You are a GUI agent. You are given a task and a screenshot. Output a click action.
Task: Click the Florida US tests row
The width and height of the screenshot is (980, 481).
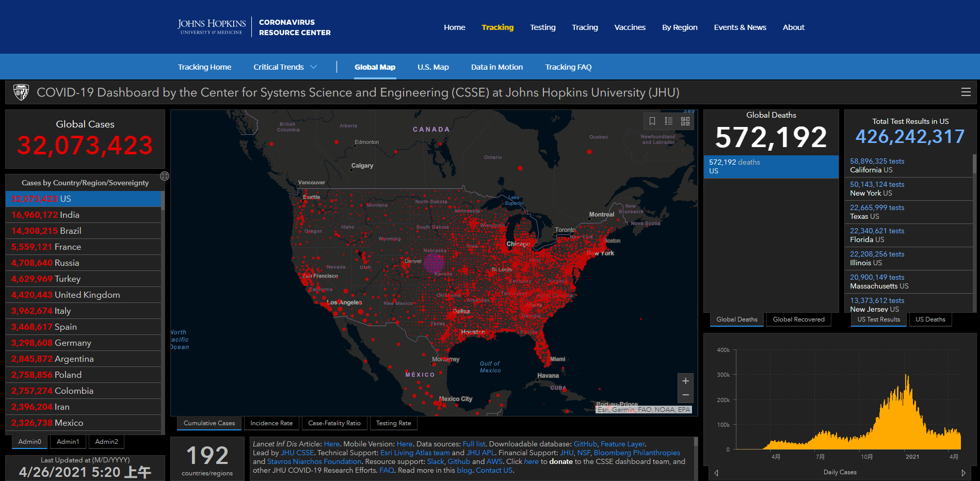tap(908, 235)
